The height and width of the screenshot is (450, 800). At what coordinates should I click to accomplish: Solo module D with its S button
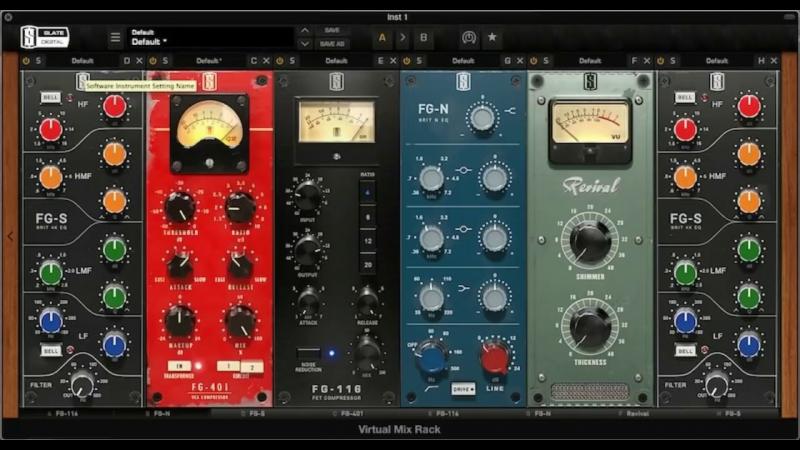pos(38,61)
